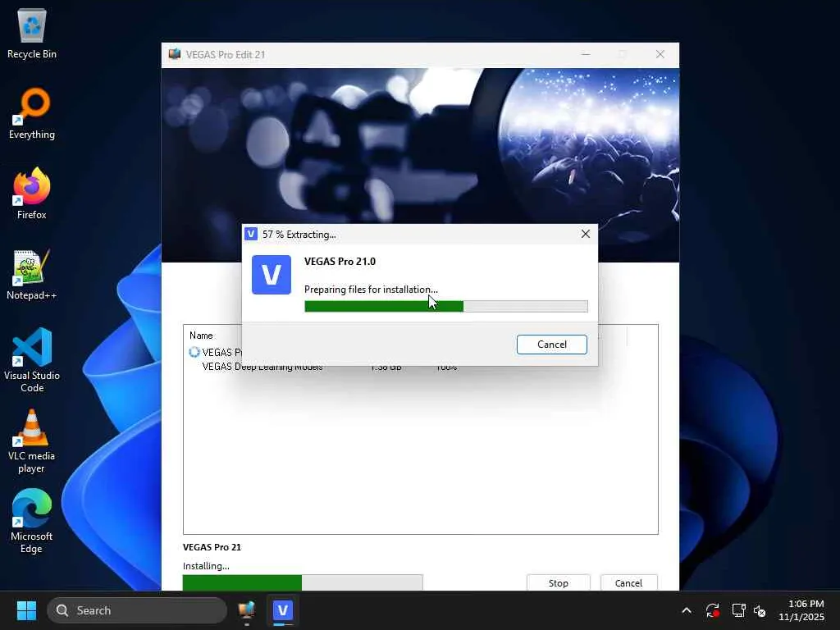Click the Name column header
The image size is (840, 630).
(201, 336)
